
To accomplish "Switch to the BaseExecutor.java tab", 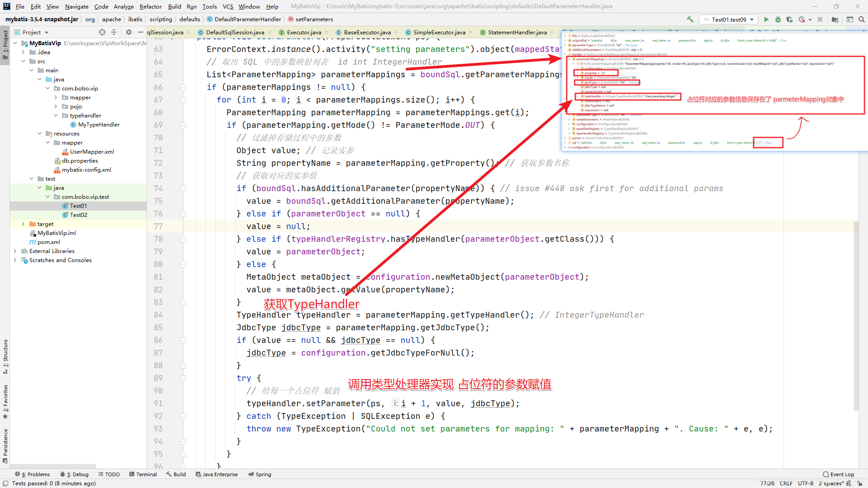I will click(367, 32).
